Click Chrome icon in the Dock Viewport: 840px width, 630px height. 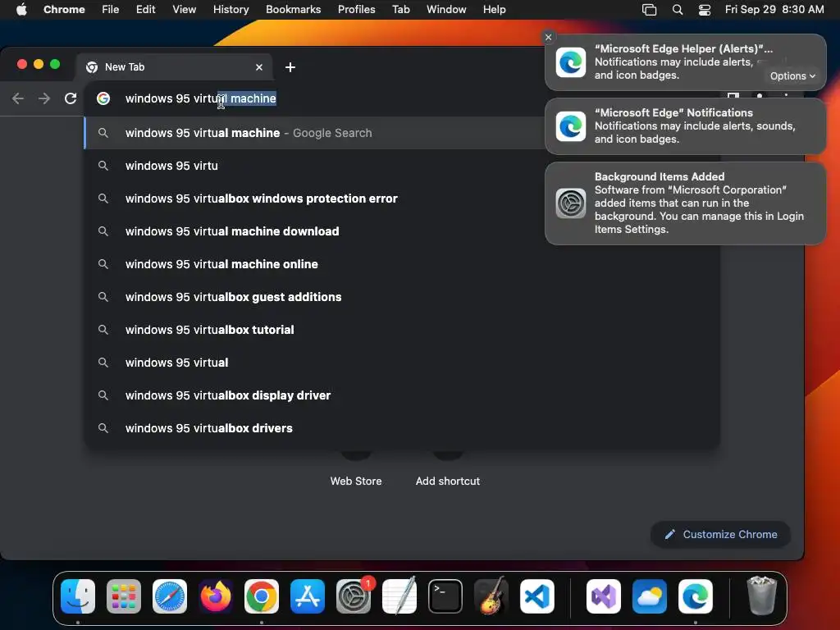pos(262,596)
